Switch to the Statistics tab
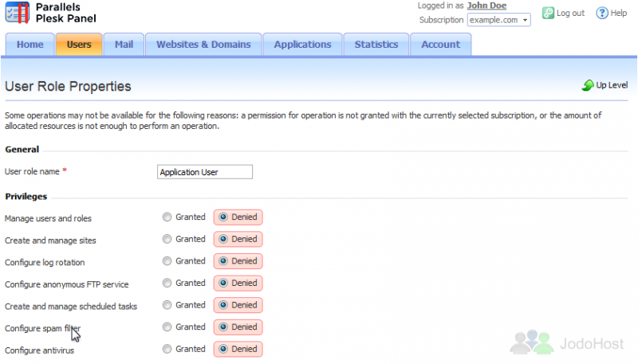 pos(376,45)
